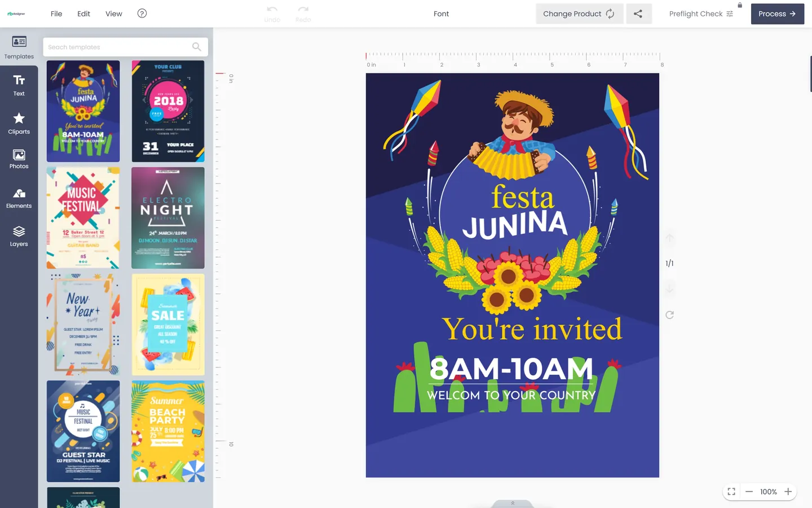812x508 pixels.
Task: Open the Cliparts panel
Action: click(19, 123)
